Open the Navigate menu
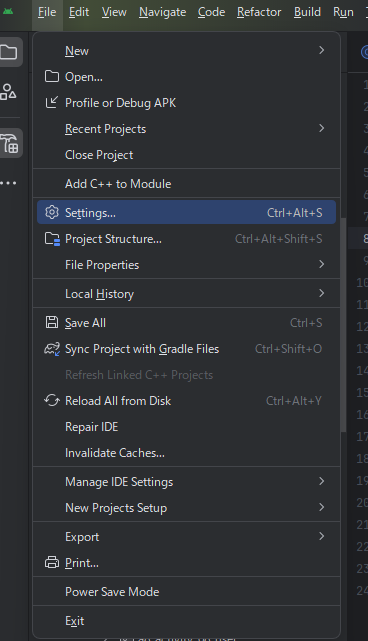This screenshot has height=641, width=368. pos(162,12)
